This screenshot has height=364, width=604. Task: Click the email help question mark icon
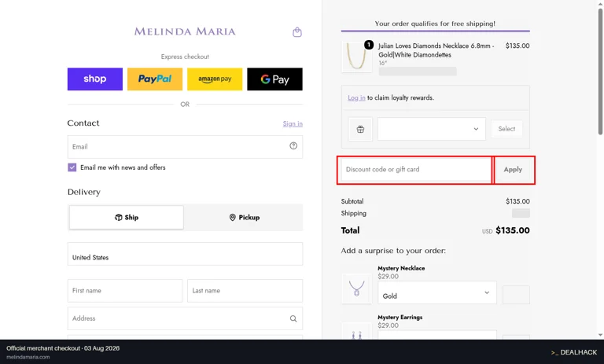[x=293, y=145]
